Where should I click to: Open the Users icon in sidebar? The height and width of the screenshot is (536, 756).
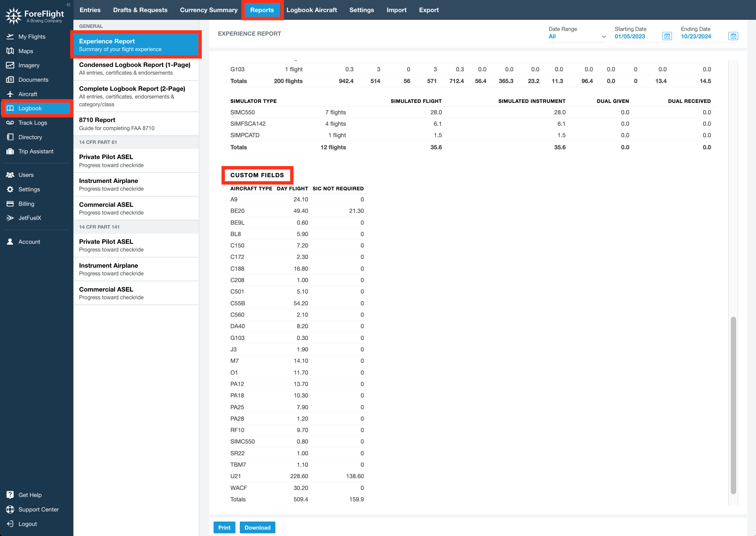[x=10, y=175]
